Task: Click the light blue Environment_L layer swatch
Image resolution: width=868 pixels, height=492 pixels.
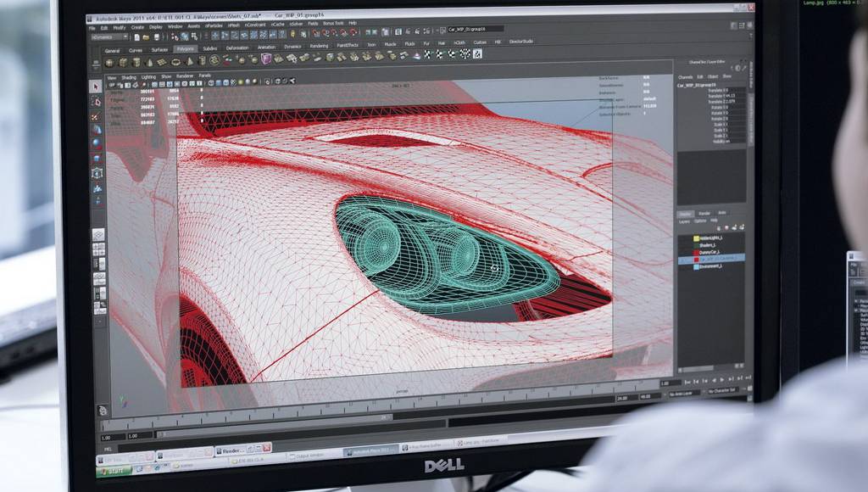Action: point(697,267)
